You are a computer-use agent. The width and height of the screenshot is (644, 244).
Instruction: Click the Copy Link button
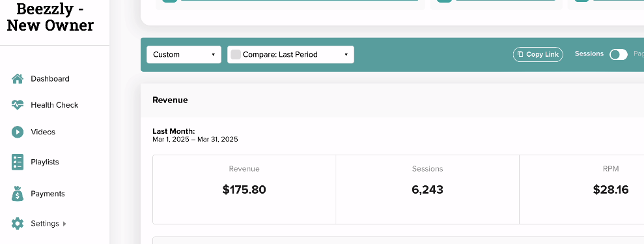538,54
